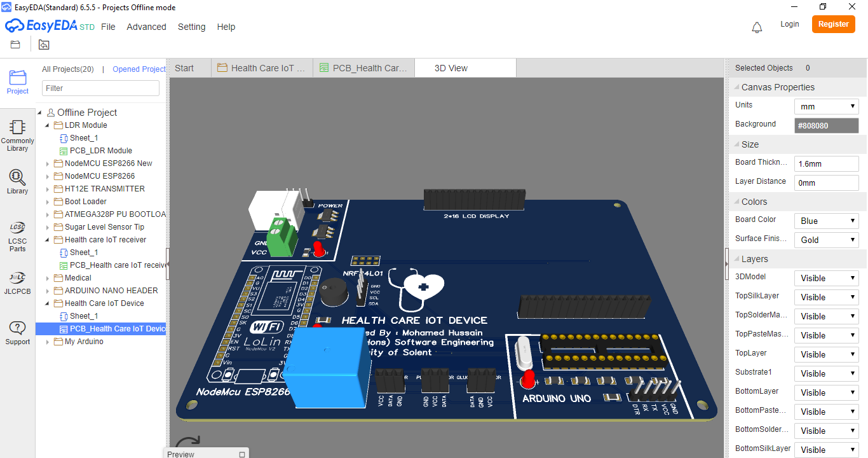Expand the HT12E TRANSMITTER folder
The width and height of the screenshot is (868, 458).
click(x=48, y=189)
